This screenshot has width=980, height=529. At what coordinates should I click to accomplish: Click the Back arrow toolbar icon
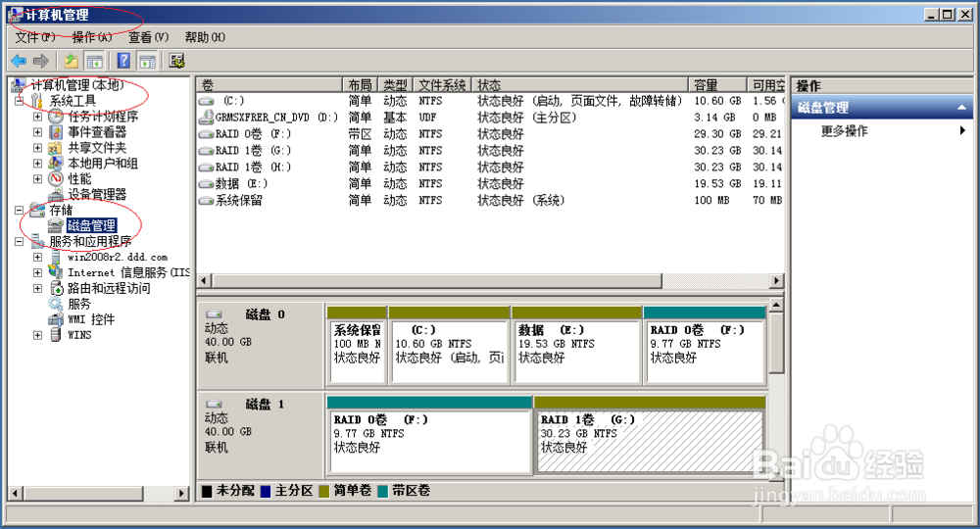point(19,61)
